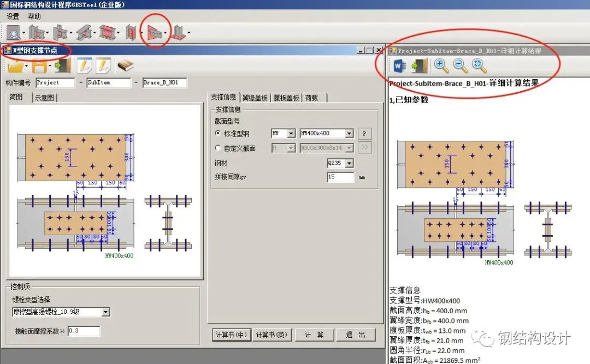The image size is (590, 364).
Task: Open the magnifier search tool in main toolbar
Action: (x=14, y=33)
